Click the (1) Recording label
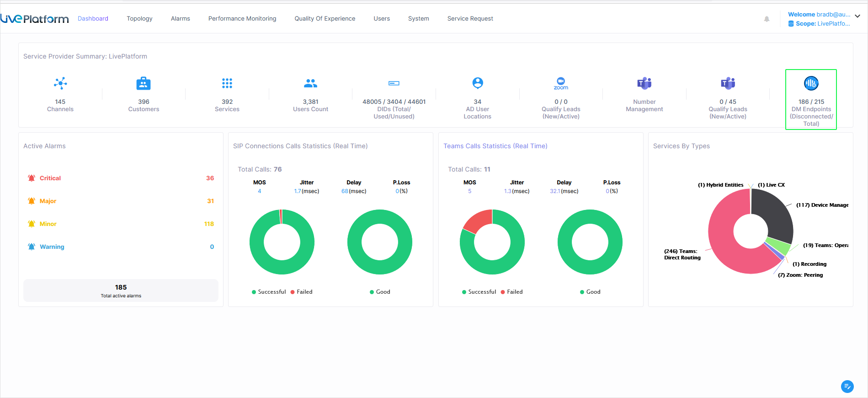The image size is (868, 398). 809,264
